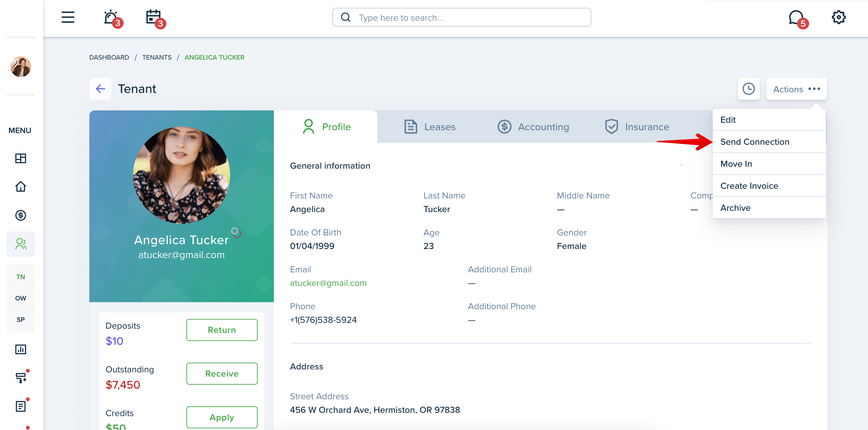Open the atucker@gmail.com email link
The image size is (868, 430).
coord(328,283)
